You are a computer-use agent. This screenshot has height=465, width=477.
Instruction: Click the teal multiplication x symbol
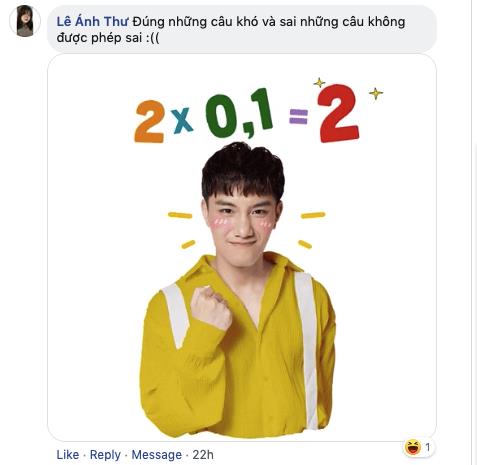tap(182, 120)
